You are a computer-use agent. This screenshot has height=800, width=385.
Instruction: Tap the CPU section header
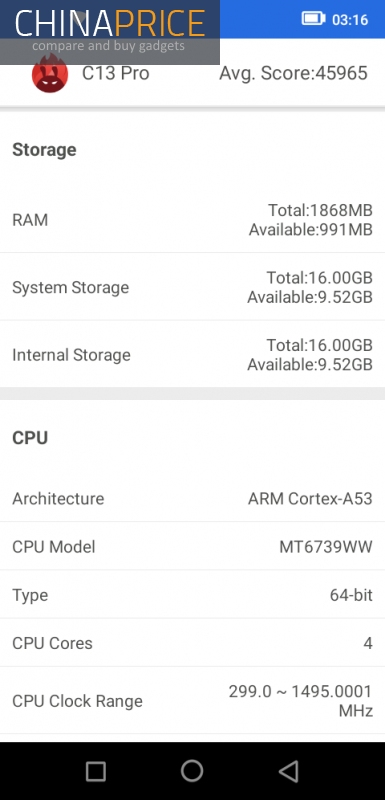coord(30,438)
